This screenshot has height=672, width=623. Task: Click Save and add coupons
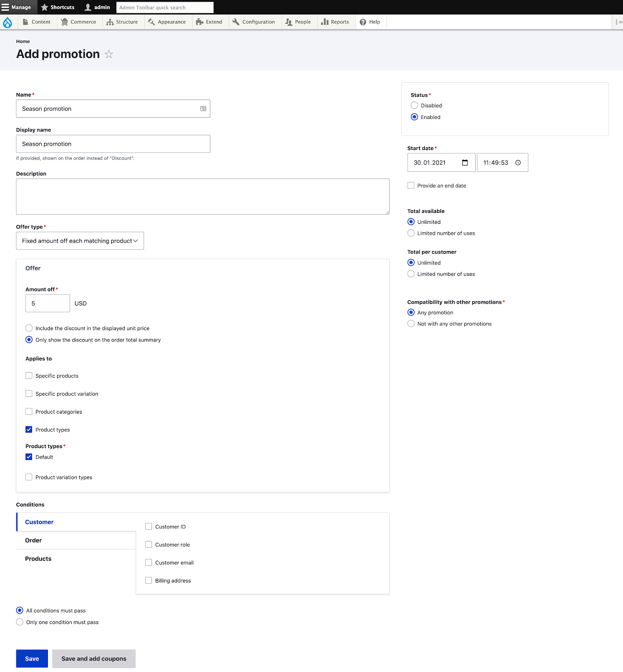coord(94,659)
